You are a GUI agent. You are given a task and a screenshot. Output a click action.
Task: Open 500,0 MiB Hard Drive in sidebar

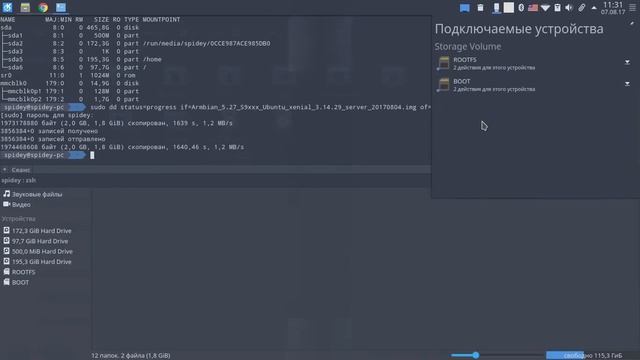[38, 251]
